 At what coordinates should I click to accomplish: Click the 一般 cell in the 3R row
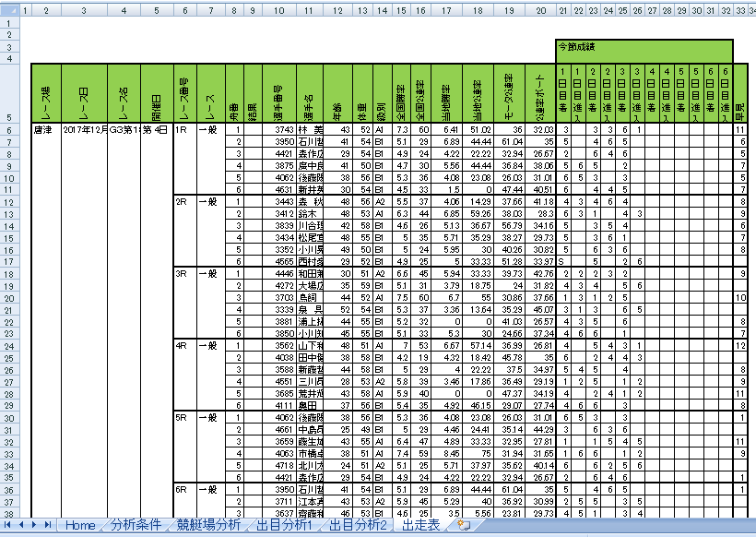pyautogui.click(x=211, y=273)
